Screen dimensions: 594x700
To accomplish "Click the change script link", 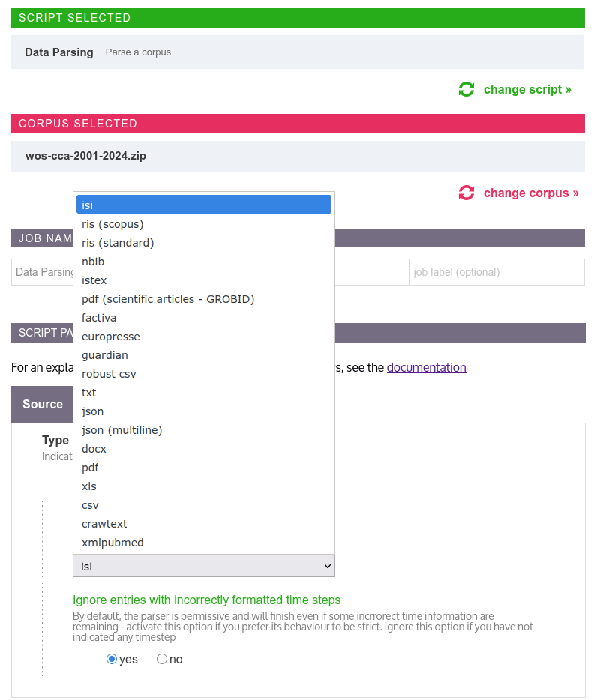I will pyautogui.click(x=527, y=89).
